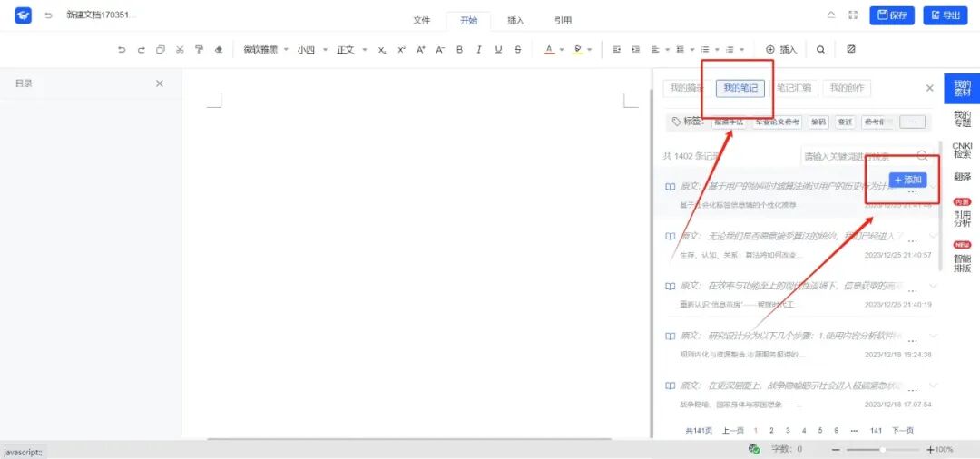The width and height of the screenshot is (980, 459).
Task: Toggle italic formatting
Action: (x=479, y=50)
